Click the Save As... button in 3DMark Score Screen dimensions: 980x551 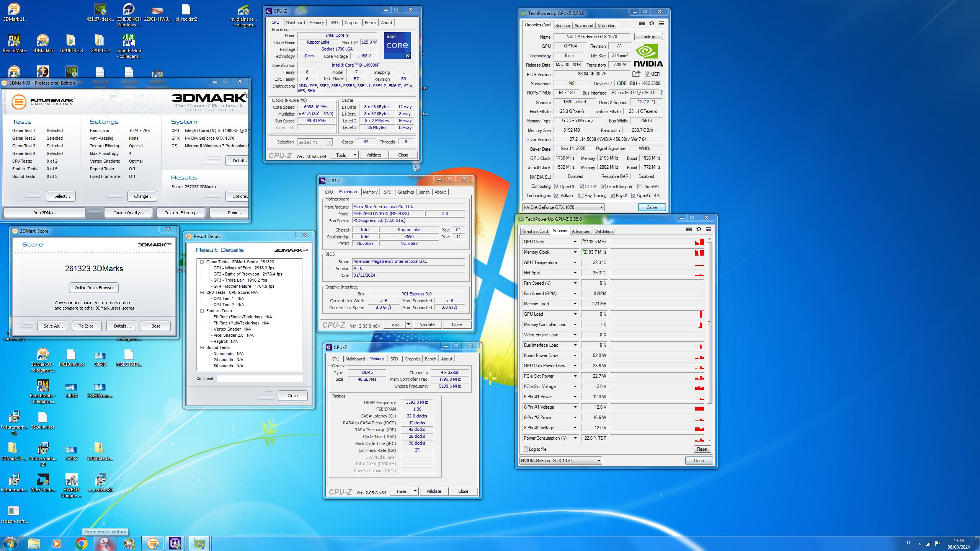click(x=53, y=326)
